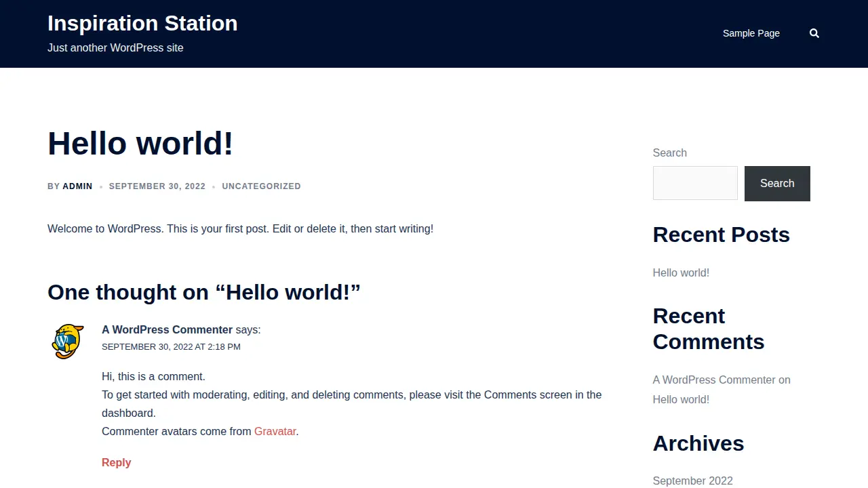Open the header search magnifier icon
The image size is (868, 488).
pos(814,33)
